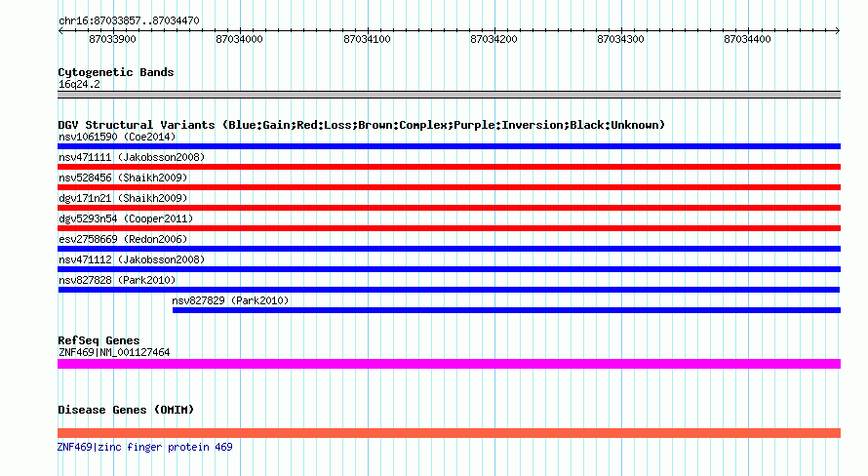868x476 pixels.
Task: Click the 87033900 ruler tick label
Action: pos(112,39)
